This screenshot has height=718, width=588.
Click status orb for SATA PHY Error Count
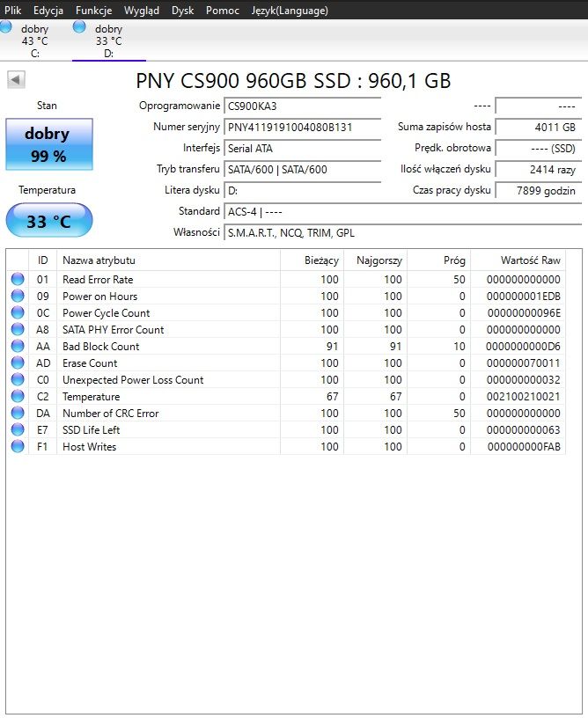point(18,329)
